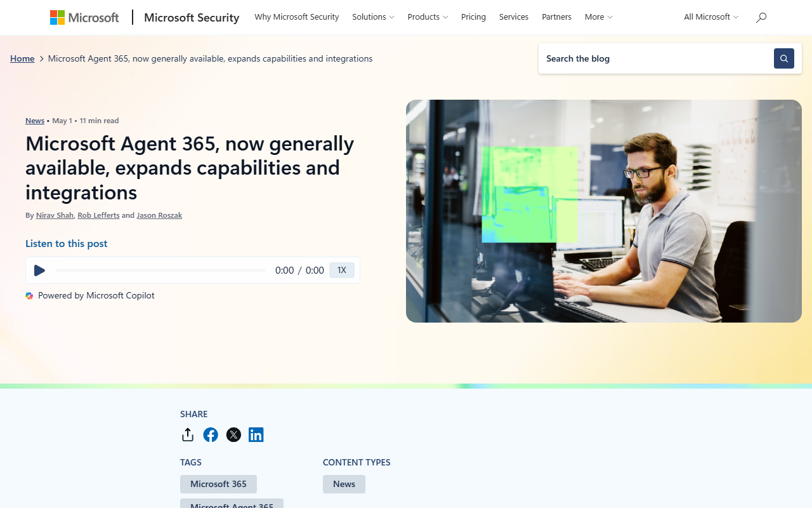Share the post on LinkedIn
Image resolution: width=812 pixels, height=508 pixels.
coord(256,435)
